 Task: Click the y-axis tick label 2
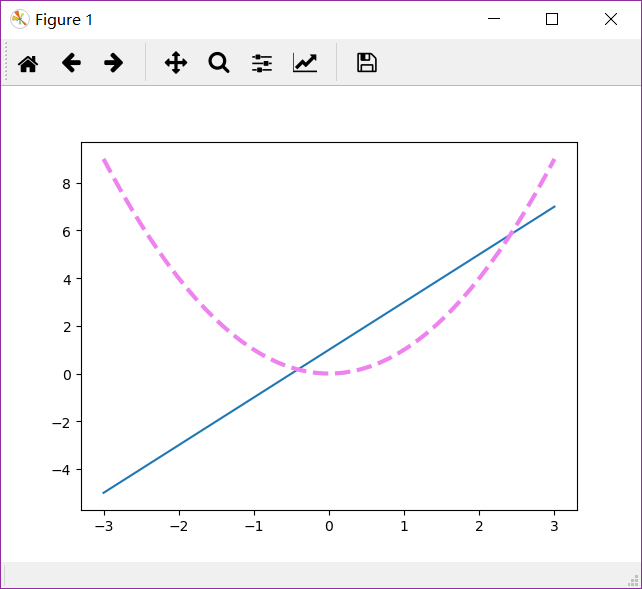[x=67, y=327]
